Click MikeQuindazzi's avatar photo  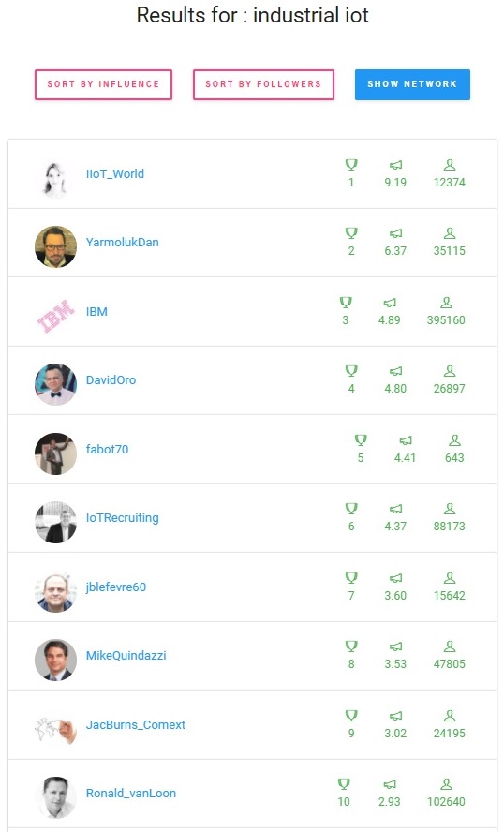[55, 660]
